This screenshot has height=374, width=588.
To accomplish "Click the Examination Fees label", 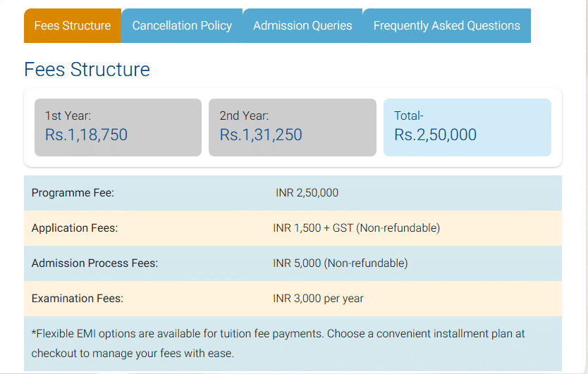I will click(78, 299).
